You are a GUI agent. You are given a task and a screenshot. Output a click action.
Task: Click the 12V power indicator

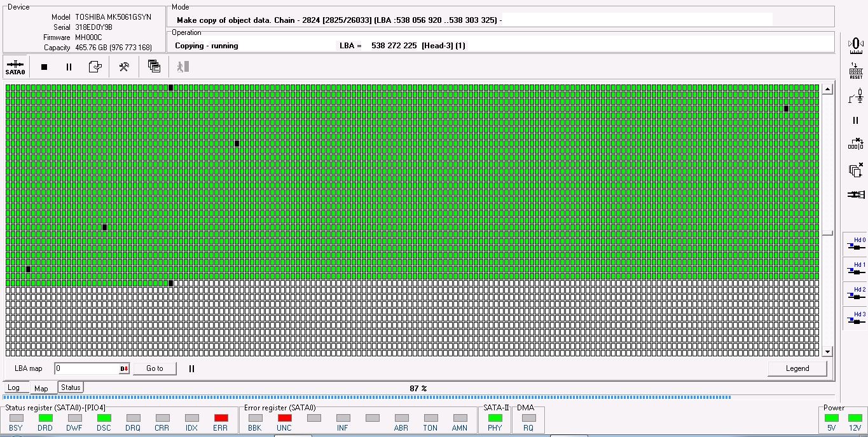coord(855,418)
